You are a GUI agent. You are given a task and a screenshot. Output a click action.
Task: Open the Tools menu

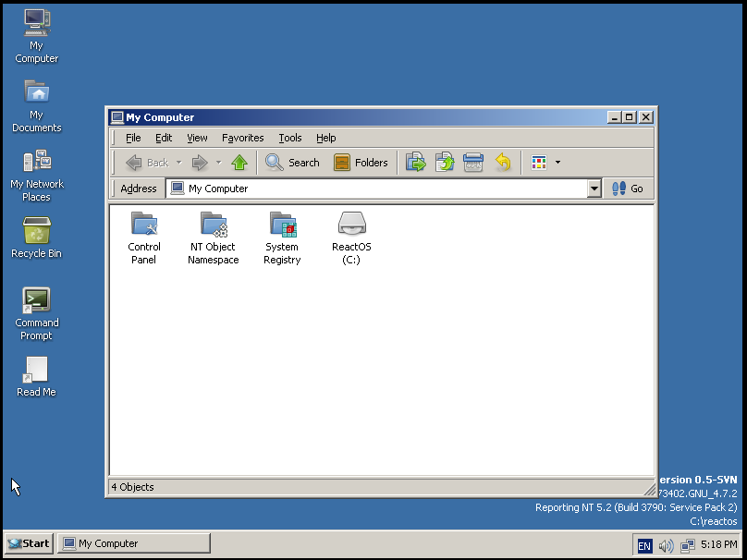[x=289, y=138]
